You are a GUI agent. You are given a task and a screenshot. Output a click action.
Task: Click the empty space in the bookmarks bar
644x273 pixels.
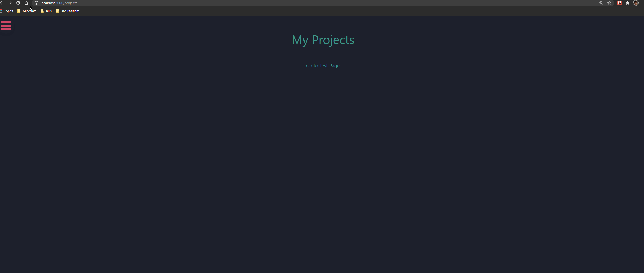[357, 11]
